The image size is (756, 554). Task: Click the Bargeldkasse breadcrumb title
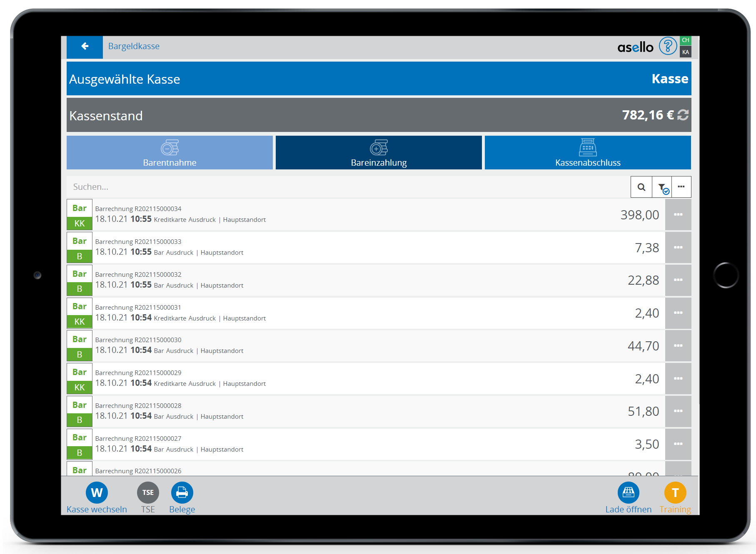pos(134,46)
